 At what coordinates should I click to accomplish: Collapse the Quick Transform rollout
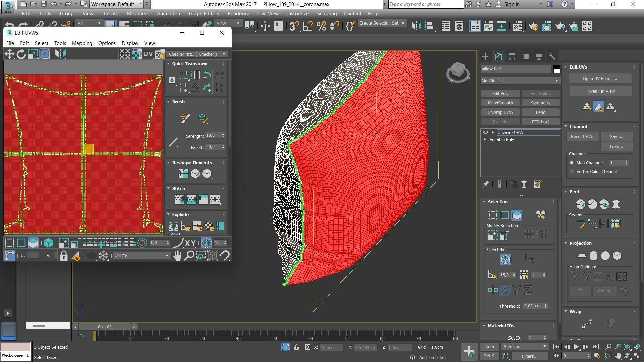coord(169,64)
